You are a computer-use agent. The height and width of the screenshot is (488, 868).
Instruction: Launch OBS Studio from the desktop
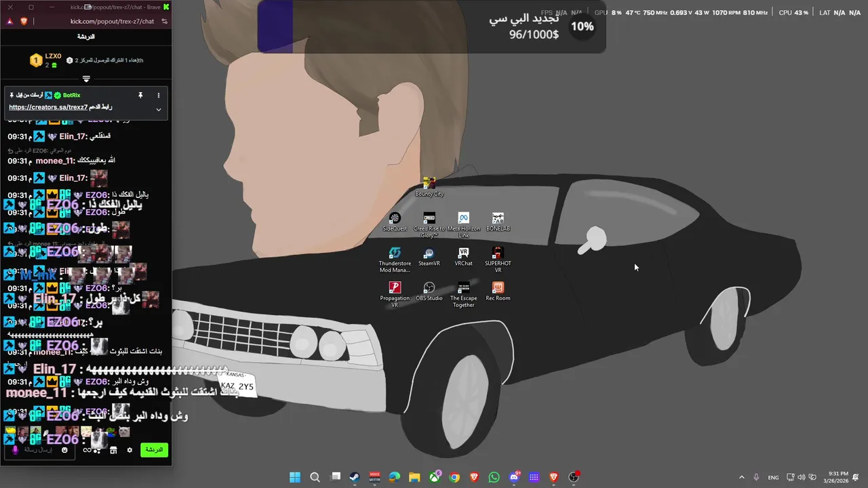click(429, 291)
